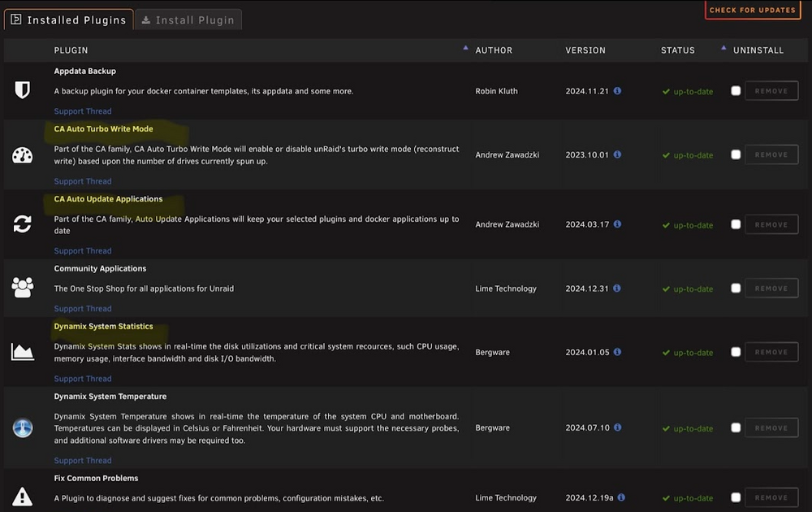The width and height of the screenshot is (812, 512).
Task: Open Support Thread for CA Auto Turbo
Action: pos(83,181)
